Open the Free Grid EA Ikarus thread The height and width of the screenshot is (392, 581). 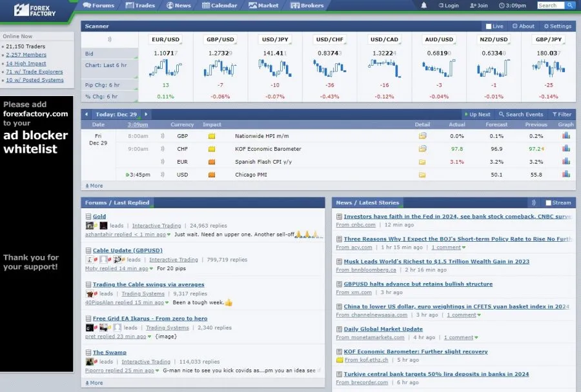150,318
